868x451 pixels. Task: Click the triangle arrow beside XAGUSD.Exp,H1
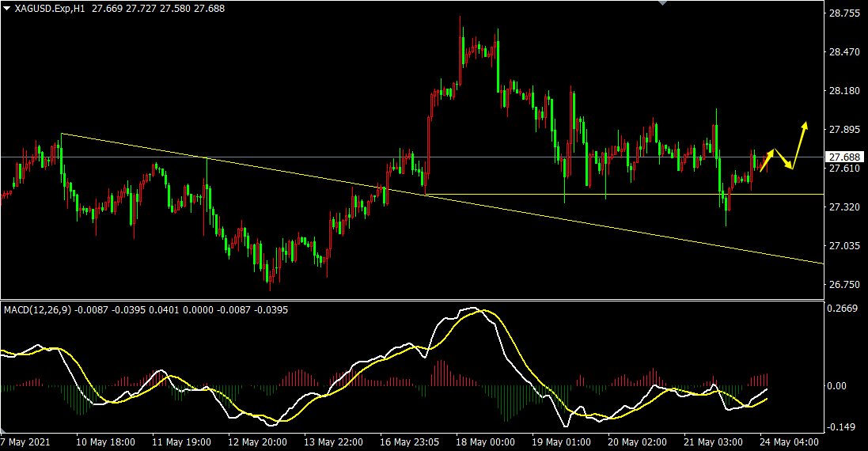6,7
